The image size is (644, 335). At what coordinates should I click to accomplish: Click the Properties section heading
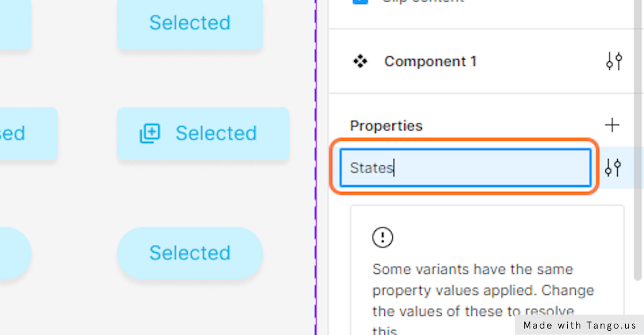coord(386,126)
